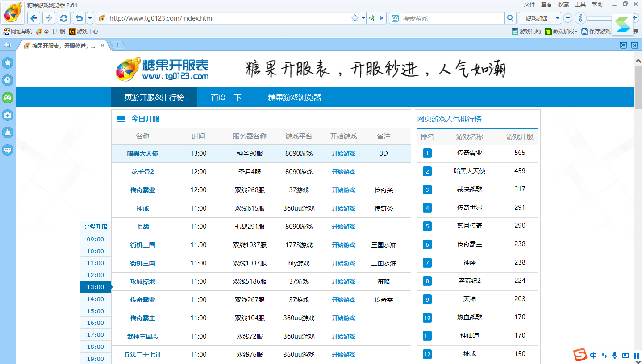The width and height of the screenshot is (642, 364).
Task: Select the 百度一下 navigation tab
Action: coord(226,97)
